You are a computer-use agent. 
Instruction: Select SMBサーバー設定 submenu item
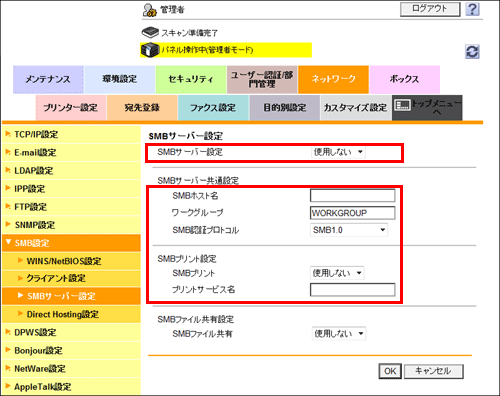tap(71, 296)
